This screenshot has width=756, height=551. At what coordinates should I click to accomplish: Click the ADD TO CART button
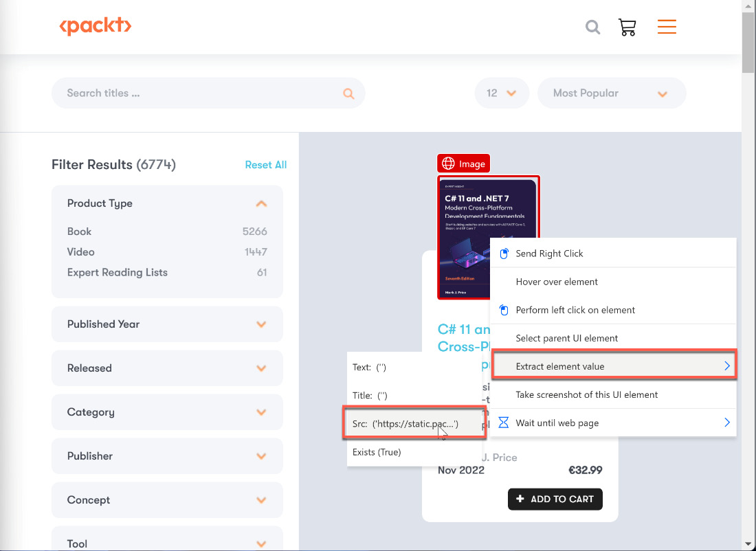(x=555, y=499)
